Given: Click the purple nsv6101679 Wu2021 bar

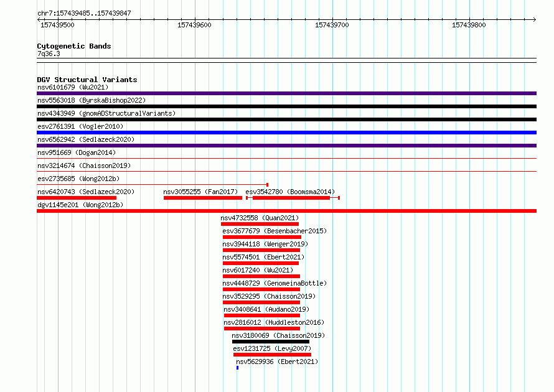Looking at the screenshot, I should tap(286, 93).
